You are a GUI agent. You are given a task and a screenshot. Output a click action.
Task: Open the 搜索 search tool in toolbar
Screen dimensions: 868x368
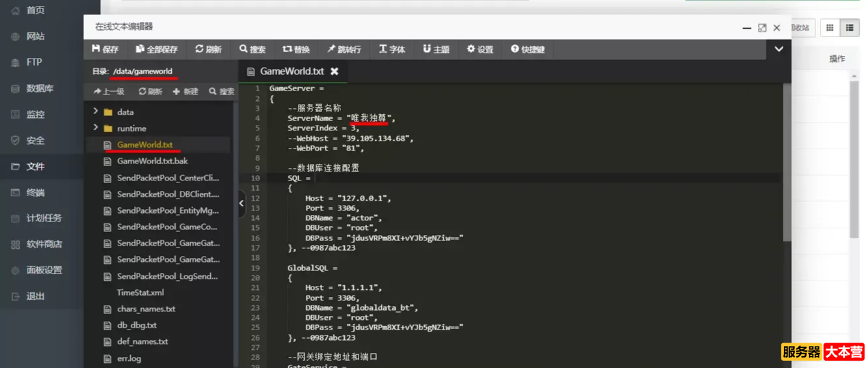252,49
